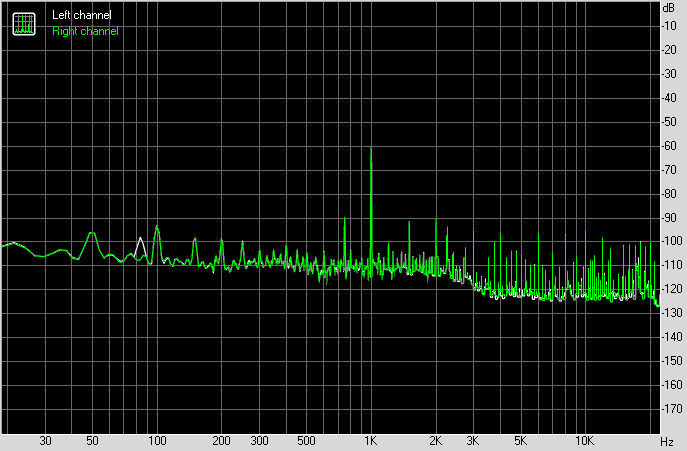Click the -60 dB scale label
Image resolution: width=687 pixels, height=451 pixels.
669,146
